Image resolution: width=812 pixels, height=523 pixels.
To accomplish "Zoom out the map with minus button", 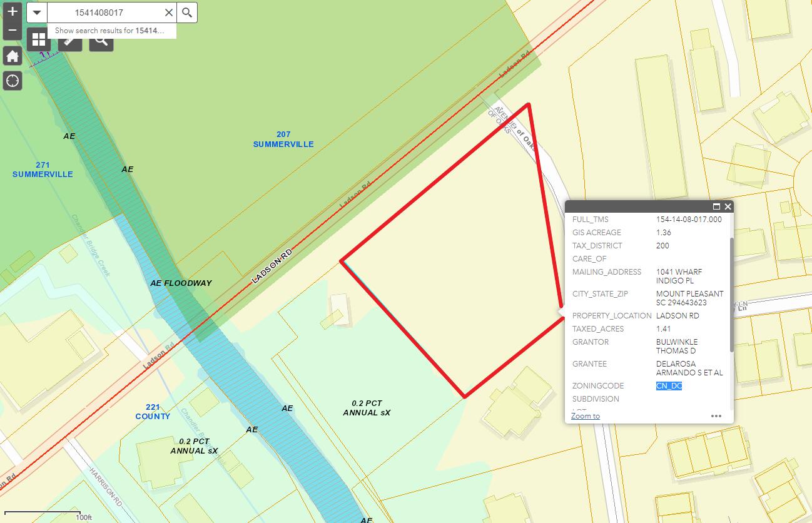I will pyautogui.click(x=13, y=31).
